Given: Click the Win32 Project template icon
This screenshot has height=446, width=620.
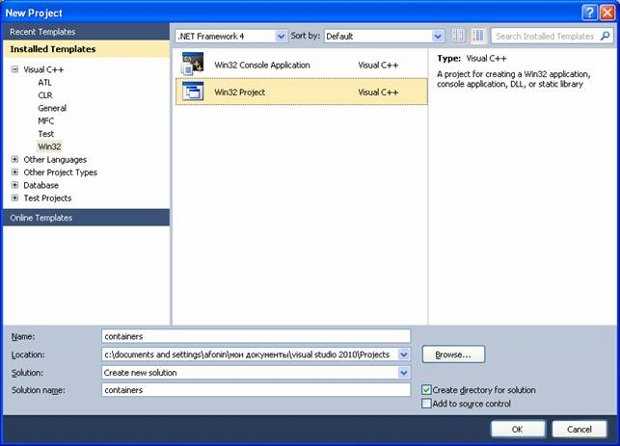Looking at the screenshot, I should (193, 91).
